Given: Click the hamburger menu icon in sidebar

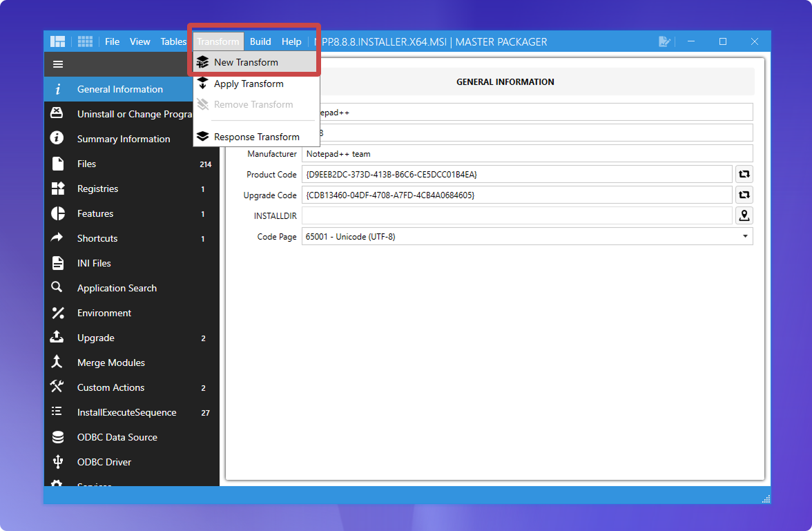Looking at the screenshot, I should tap(58, 64).
